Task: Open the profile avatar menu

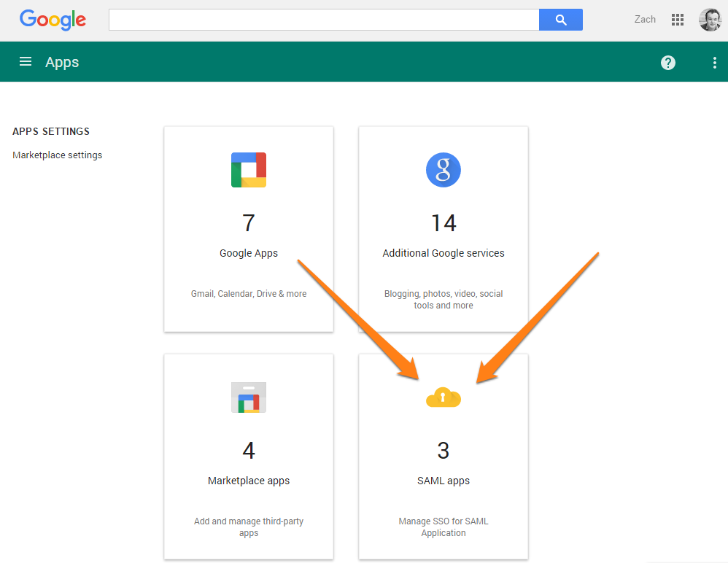Action: tap(710, 20)
